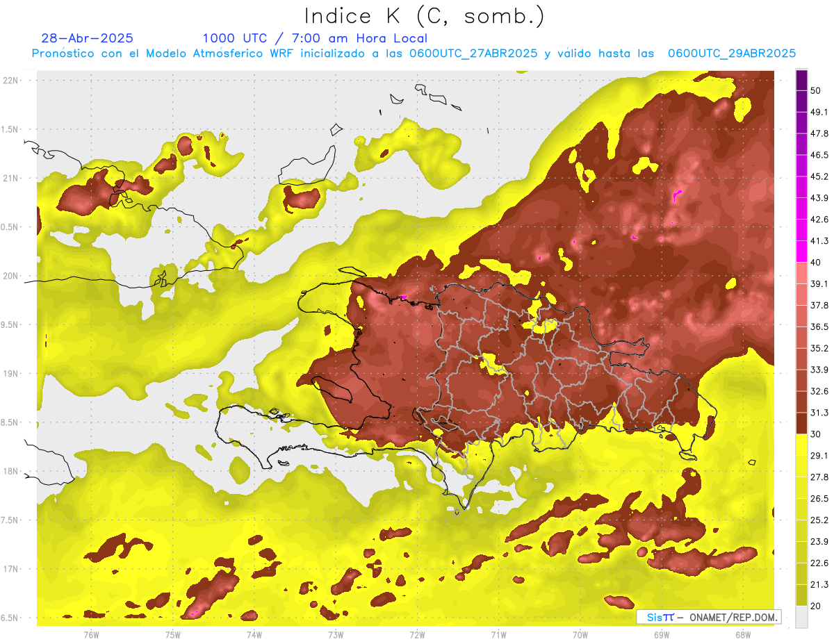Click the gray swatch below the 20 label
The width and height of the screenshot is (834, 644).
click(801, 616)
